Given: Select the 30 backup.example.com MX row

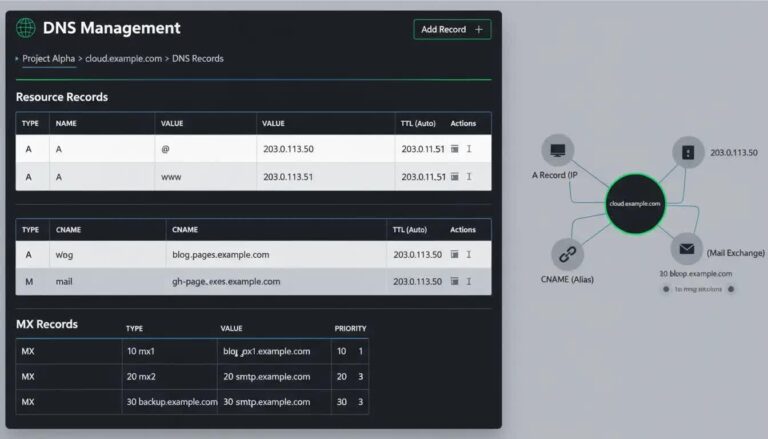Looking at the screenshot, I should pos(192,402).
